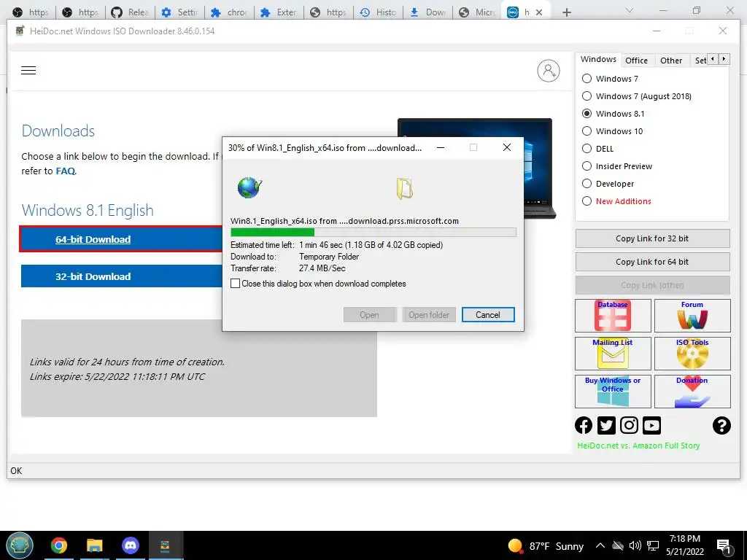Click Copy Link for 32 bit
This screenshot has width=747, height=560.
(652, 238)
